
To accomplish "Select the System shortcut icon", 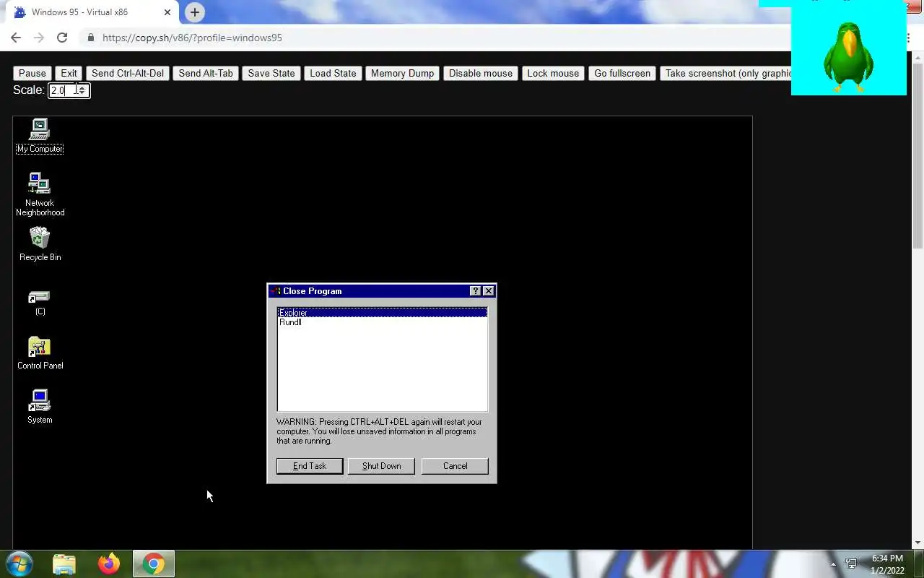I will (40, 407).
